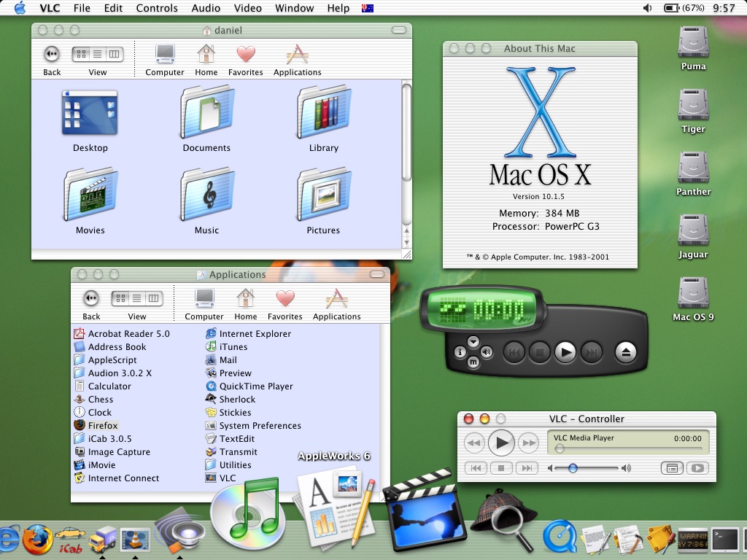
Task: Click the stop button on Audion player
Action: (540, 353)
